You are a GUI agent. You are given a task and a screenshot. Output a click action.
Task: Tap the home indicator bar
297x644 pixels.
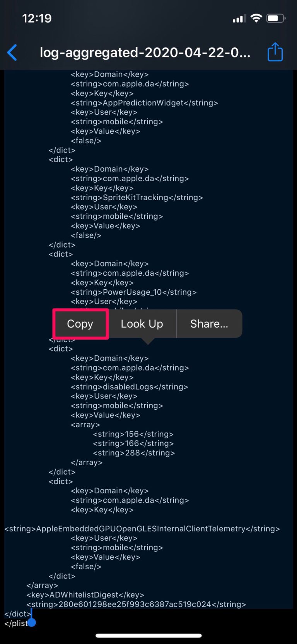(x=148, y=635)
